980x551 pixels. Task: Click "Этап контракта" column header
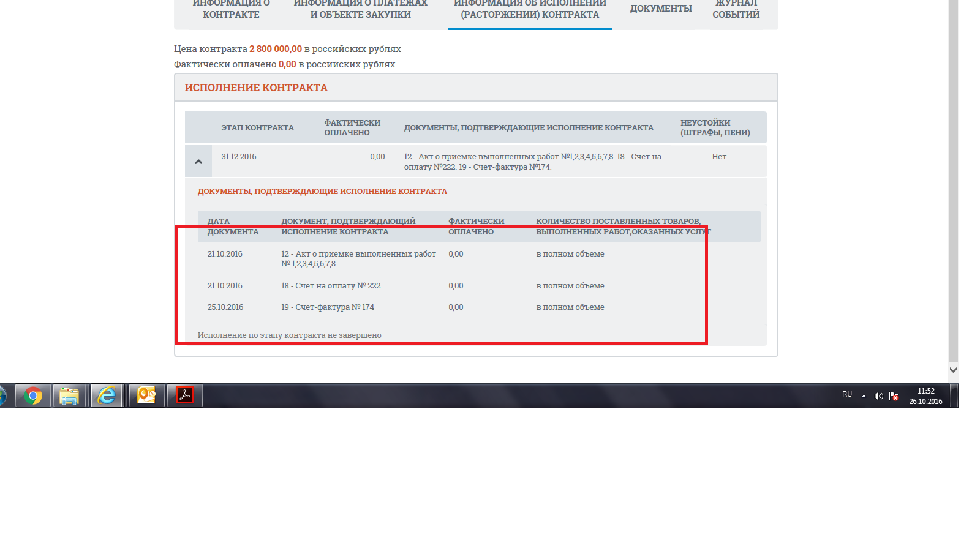pyautogui.click(x=257, y=128)
